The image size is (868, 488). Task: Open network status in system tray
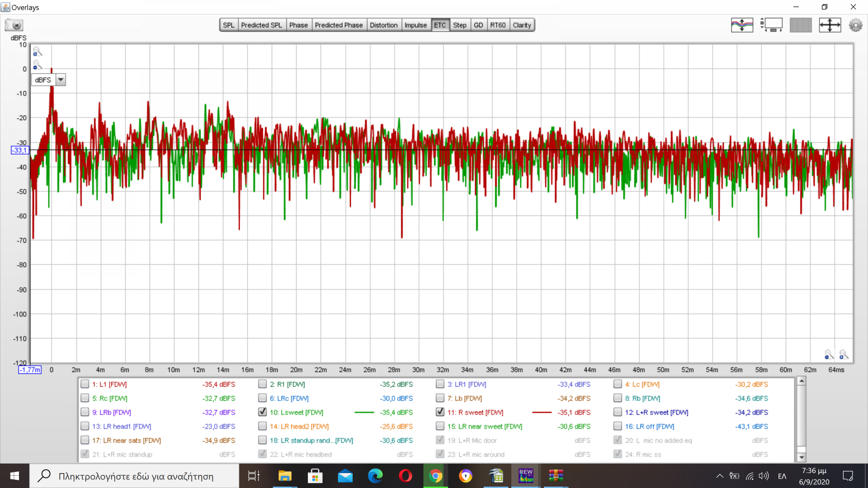pos(750,476)
